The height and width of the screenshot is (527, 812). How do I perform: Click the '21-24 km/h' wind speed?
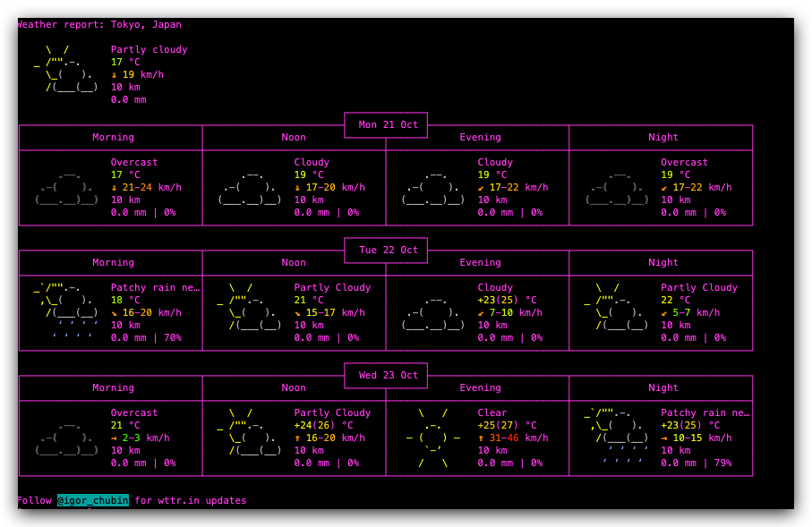click(x=151, y=187)
